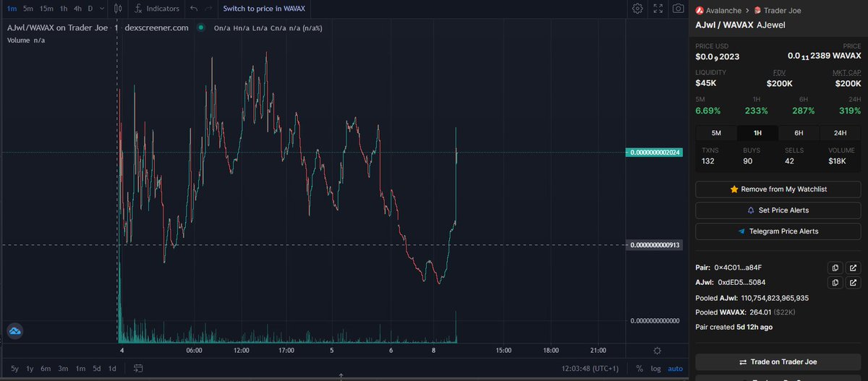Click the 233% one-hour change value
Screen dimensions: 868x381
(757, 111)
